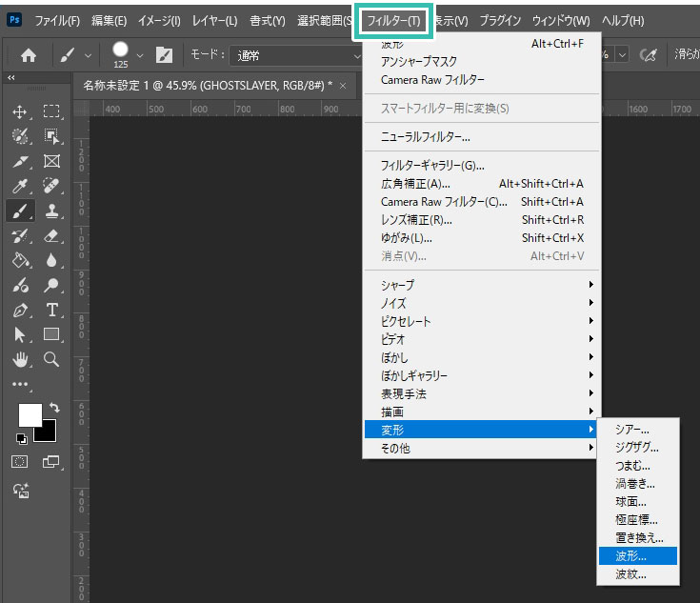The image size is (700, 603).
Task: Toggle the brush settings panel icon
Action: tap(164, 55)
